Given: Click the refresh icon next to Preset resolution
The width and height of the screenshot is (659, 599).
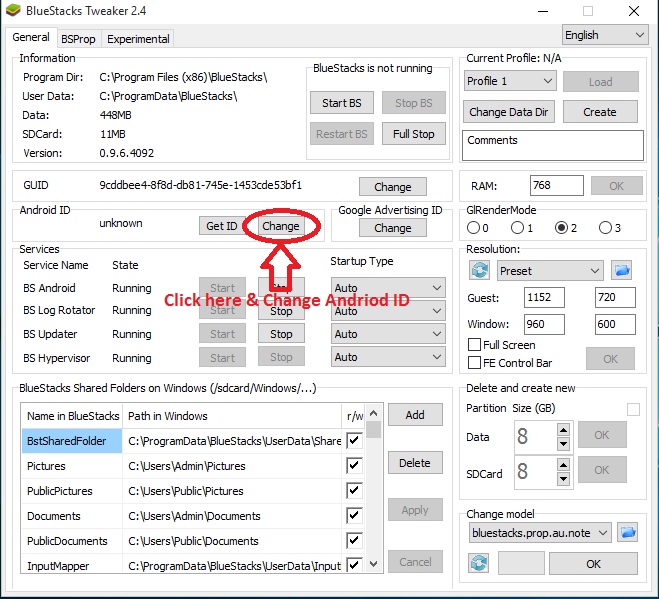Looking at the screenshot, I should [480, 270].
